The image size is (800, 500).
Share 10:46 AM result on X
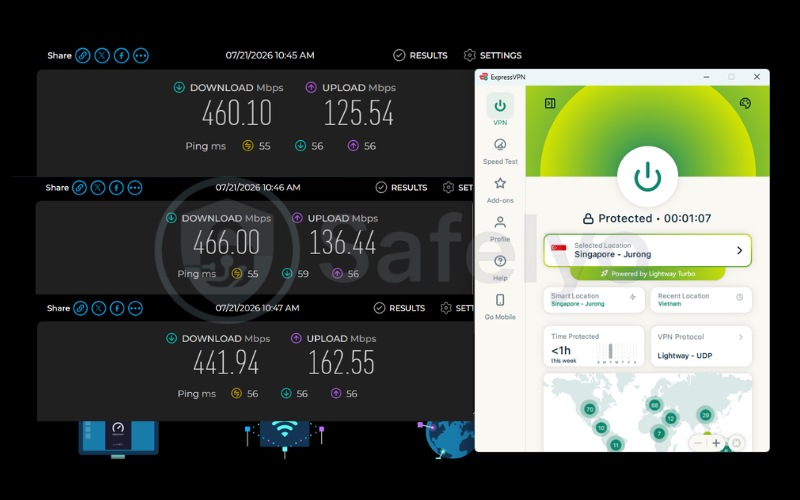pos(98,187)
